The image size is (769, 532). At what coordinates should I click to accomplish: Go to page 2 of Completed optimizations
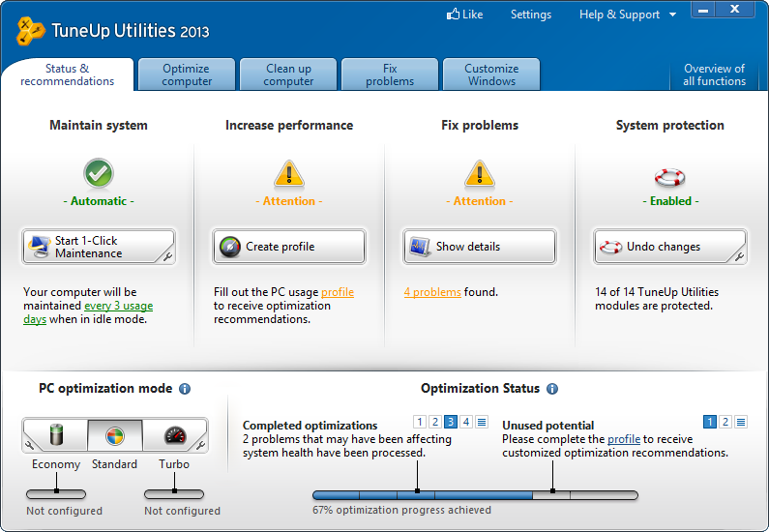coord(435,422)
